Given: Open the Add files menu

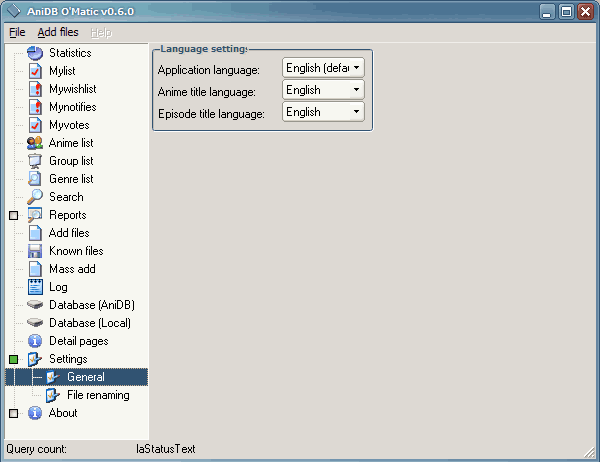Looking at the screenshot, I should click(x=58, y=32).
